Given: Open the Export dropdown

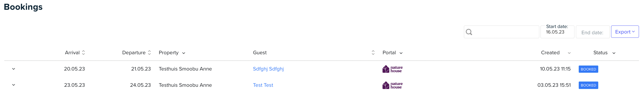Looking at the screenshot, I should point(625,32).
